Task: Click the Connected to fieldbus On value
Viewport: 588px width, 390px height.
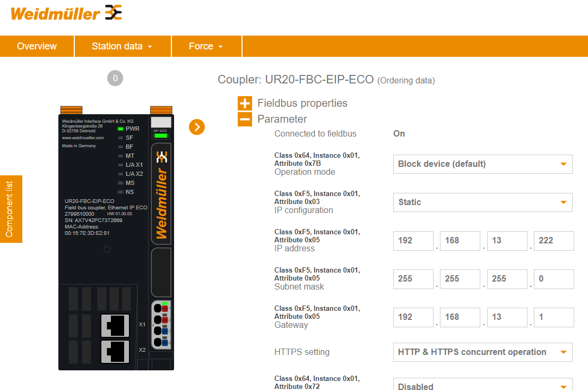Action: (x=399, y=133)
